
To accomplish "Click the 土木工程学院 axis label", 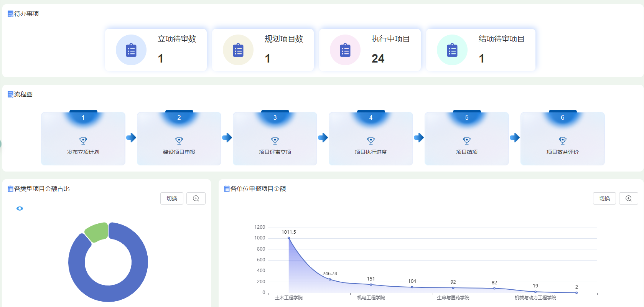I will (x=289, y=298).
